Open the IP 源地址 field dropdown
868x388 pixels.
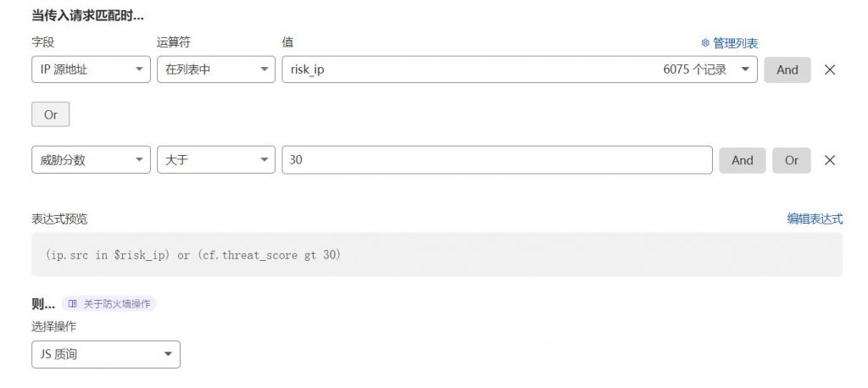pos(91,69)
